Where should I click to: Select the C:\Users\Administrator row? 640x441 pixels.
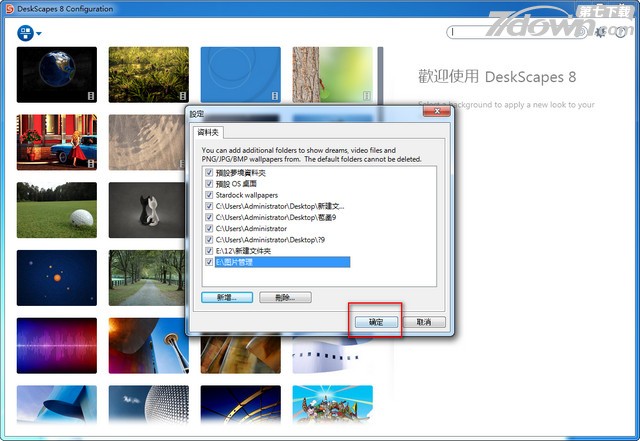click(x=251, y=229)
